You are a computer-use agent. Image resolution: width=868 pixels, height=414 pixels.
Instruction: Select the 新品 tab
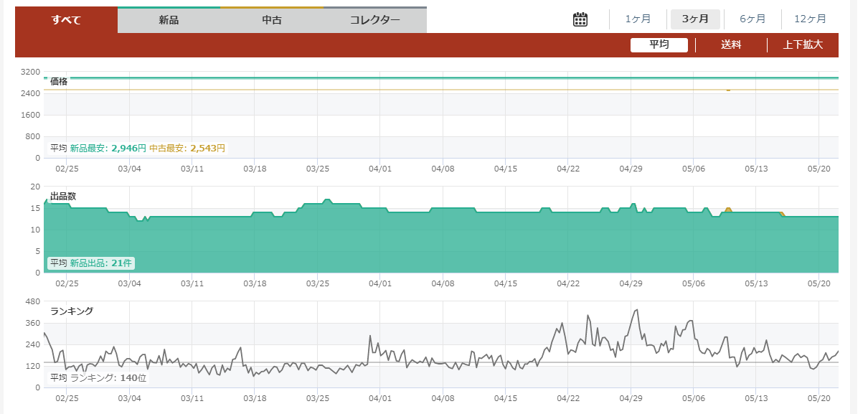tap(169, 20)
